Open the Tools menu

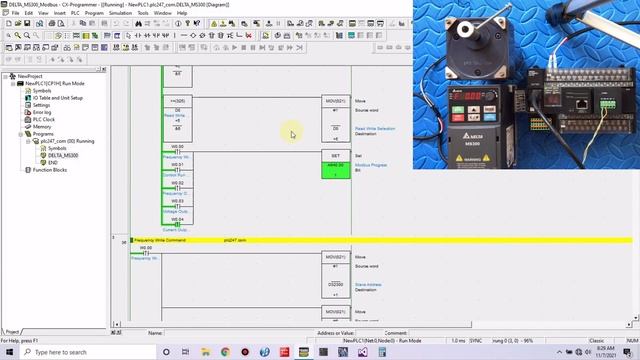coord(143,13)
